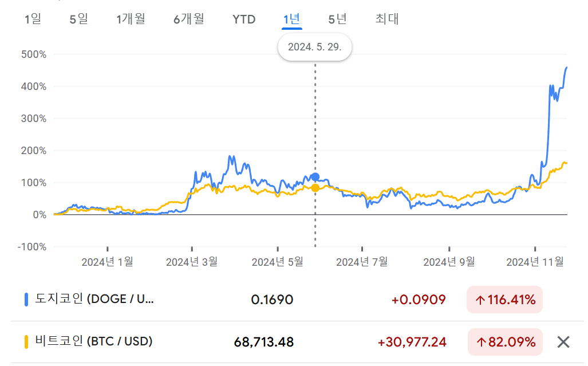Show the 최대 range tab
Viewport: 588px width, 366px height.
[x=387, y=19]
